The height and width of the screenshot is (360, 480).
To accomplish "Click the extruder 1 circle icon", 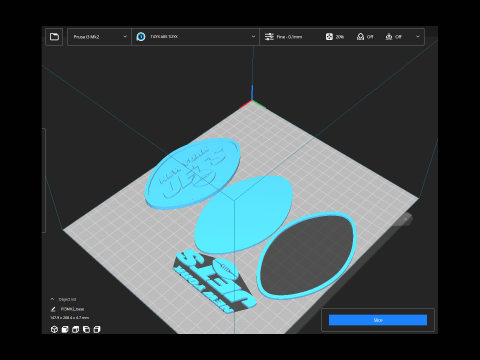I will 141,37.
